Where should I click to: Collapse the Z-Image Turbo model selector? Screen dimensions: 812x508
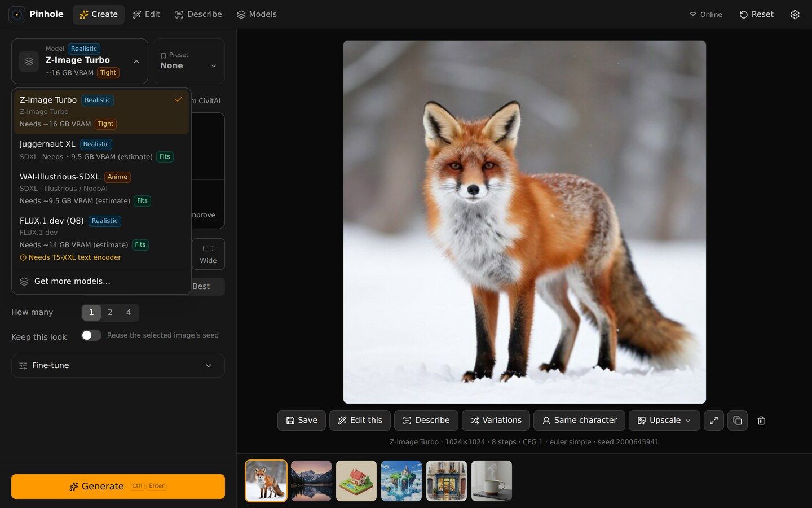[80, 61]
